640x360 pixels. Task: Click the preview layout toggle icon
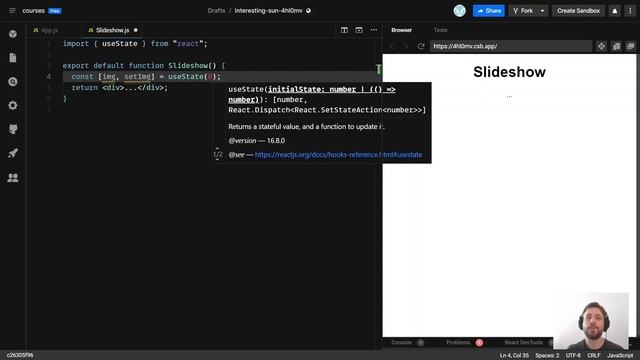click(359, 30)
